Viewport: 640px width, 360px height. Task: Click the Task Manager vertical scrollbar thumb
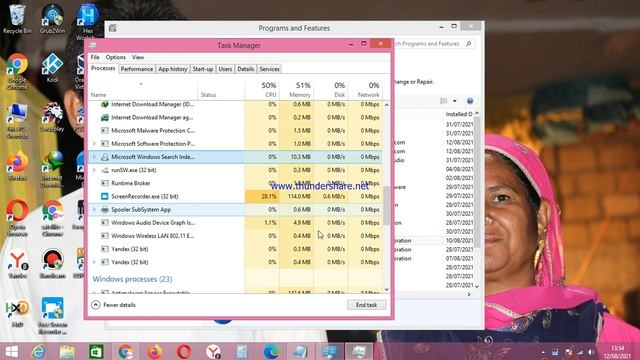coord(387,206)
